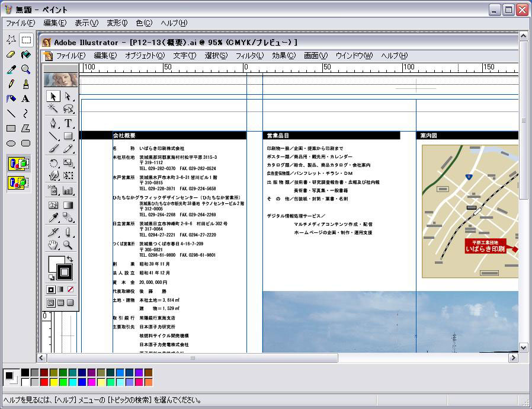This screenshot has width=532, height=409.
Task: Click Illustrator's Zoom magnifier tool
Action: [x=68, y=245]
